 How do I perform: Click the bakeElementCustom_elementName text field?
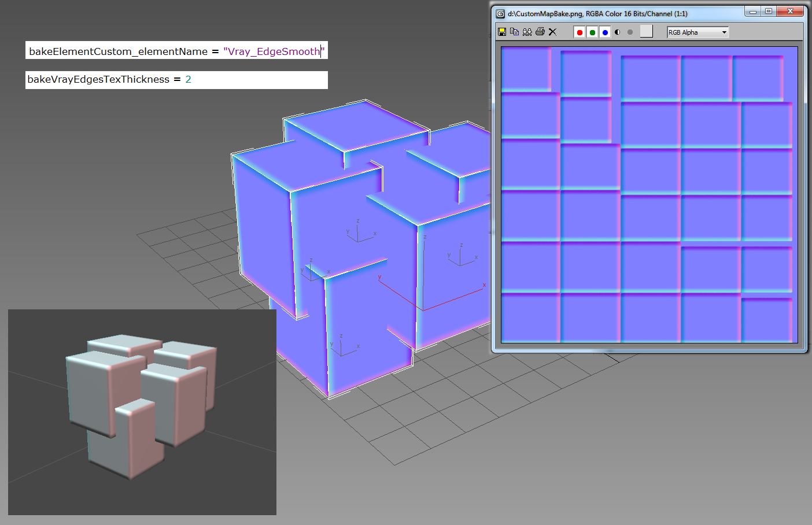[176, 51]
